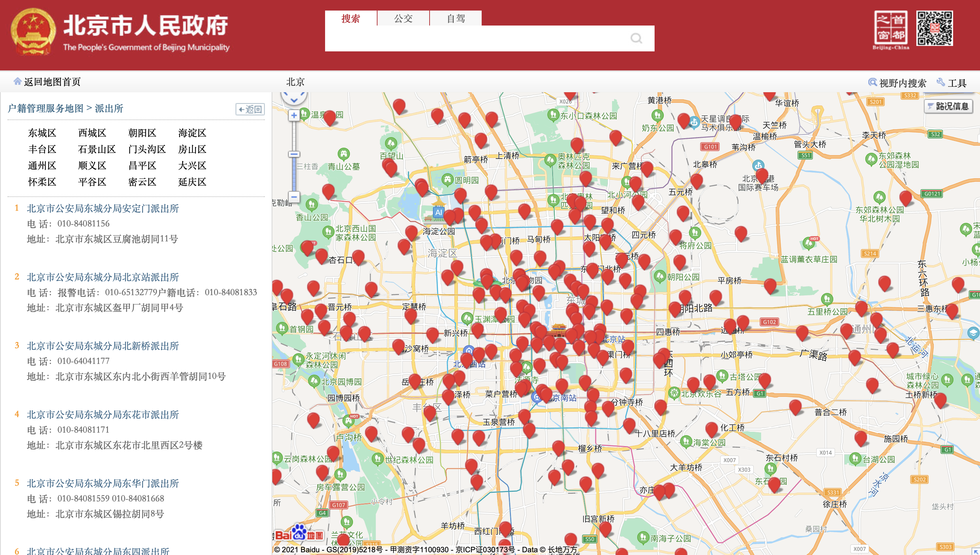Click the home icon beside 返回地图首页
Screen dimensions: 980x555
[x=17, y=81]
